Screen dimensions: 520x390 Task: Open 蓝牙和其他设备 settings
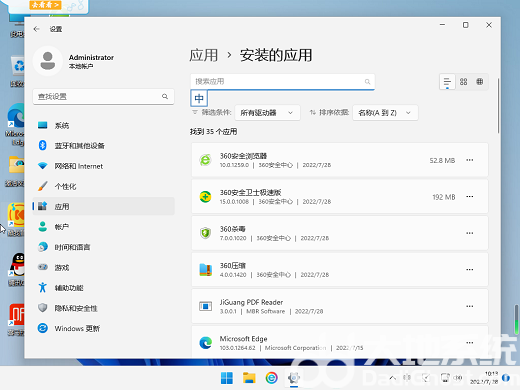104,146
